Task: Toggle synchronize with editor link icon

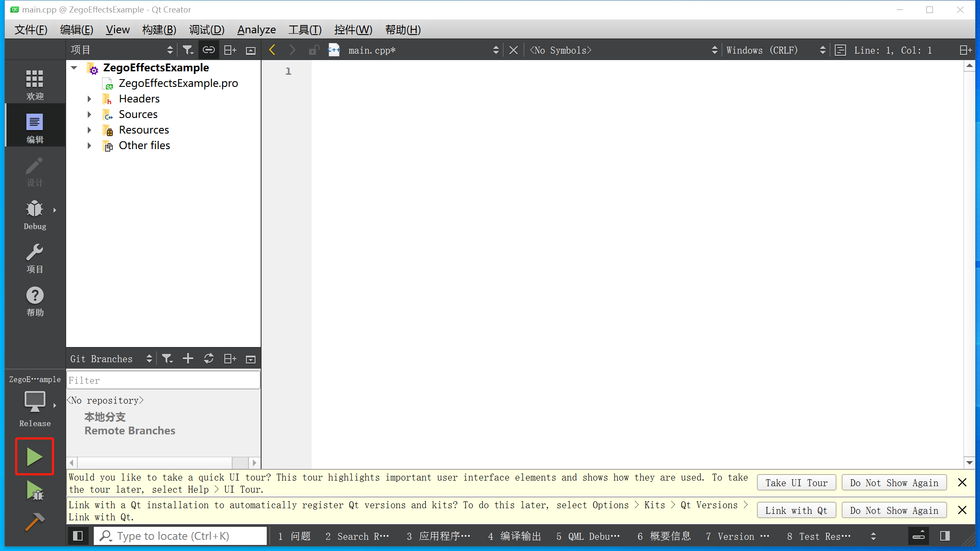Action: tap(208, 50)
